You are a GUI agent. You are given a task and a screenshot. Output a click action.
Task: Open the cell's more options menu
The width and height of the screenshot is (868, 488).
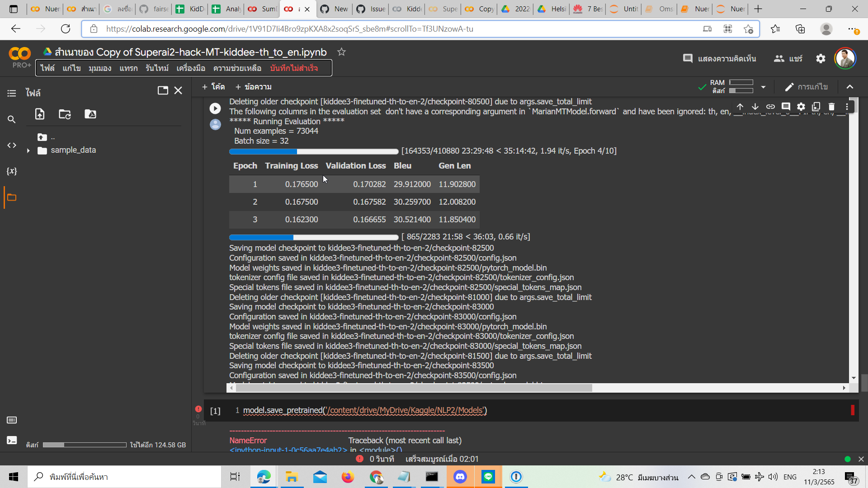(x=847, y=107)
